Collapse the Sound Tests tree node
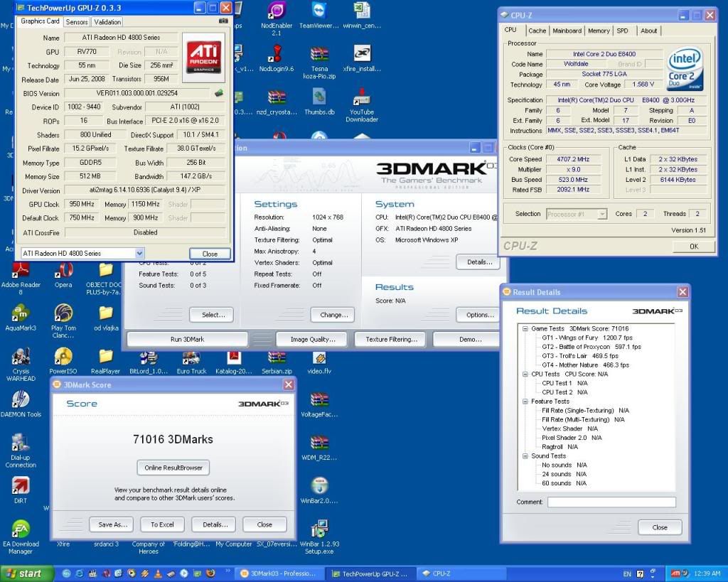This screenshot has height=582, width=728. click(525, 456)
